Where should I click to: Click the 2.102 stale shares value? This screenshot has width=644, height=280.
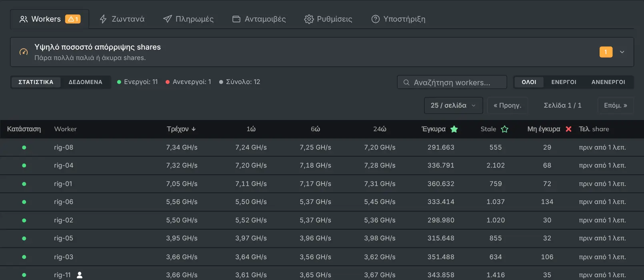[496, 166]
